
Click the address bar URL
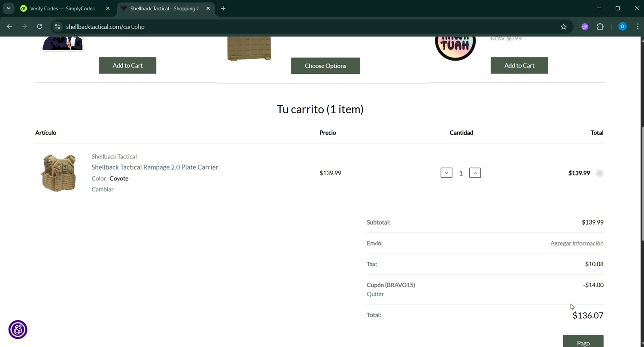point(105,27)
